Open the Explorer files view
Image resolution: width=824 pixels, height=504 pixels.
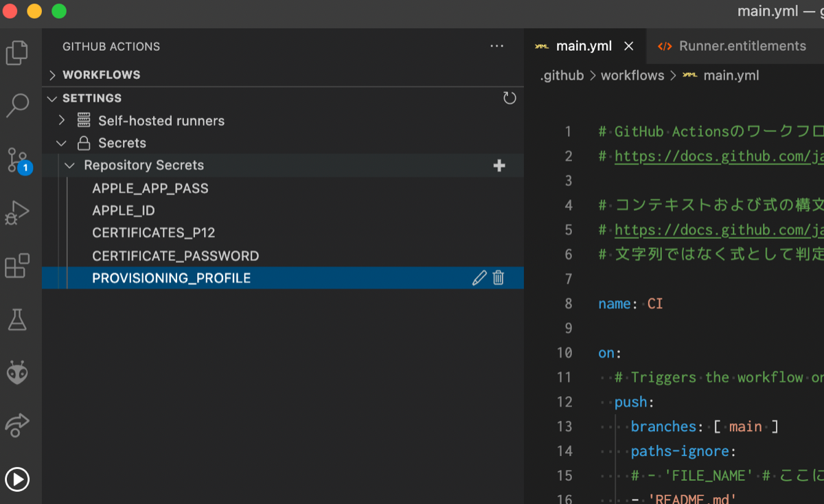click(17, 53)
